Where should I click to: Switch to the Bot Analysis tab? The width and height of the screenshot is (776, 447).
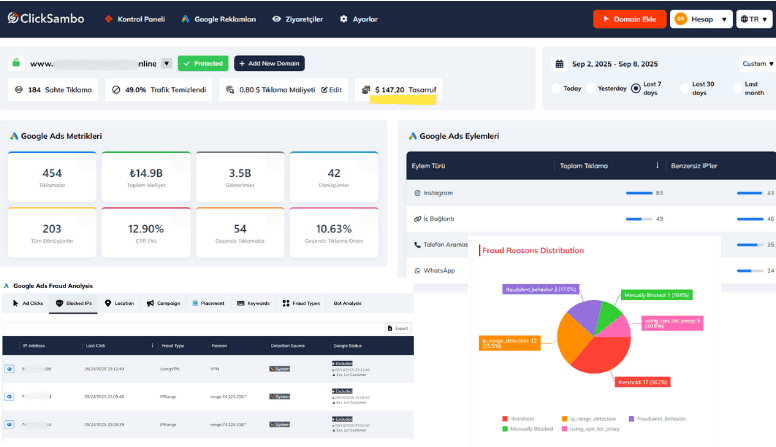click(347, 303)
